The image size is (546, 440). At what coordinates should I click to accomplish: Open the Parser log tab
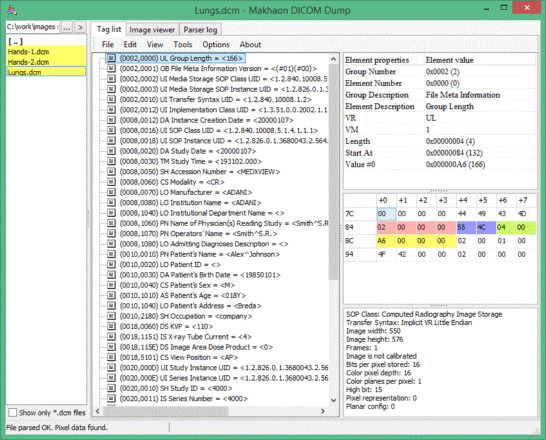pos(200,30)
